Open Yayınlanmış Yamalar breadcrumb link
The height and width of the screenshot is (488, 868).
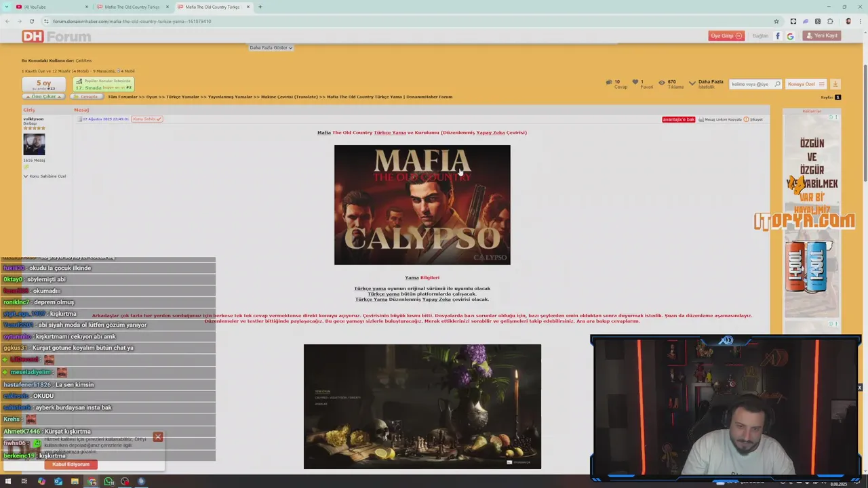[x=229, y=97]
